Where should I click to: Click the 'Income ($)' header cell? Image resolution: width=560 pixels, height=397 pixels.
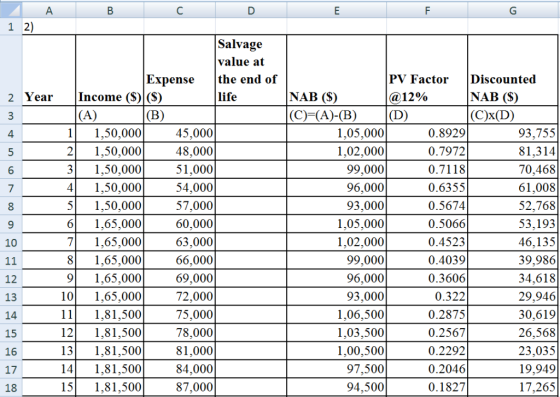(x=110, y=70)
